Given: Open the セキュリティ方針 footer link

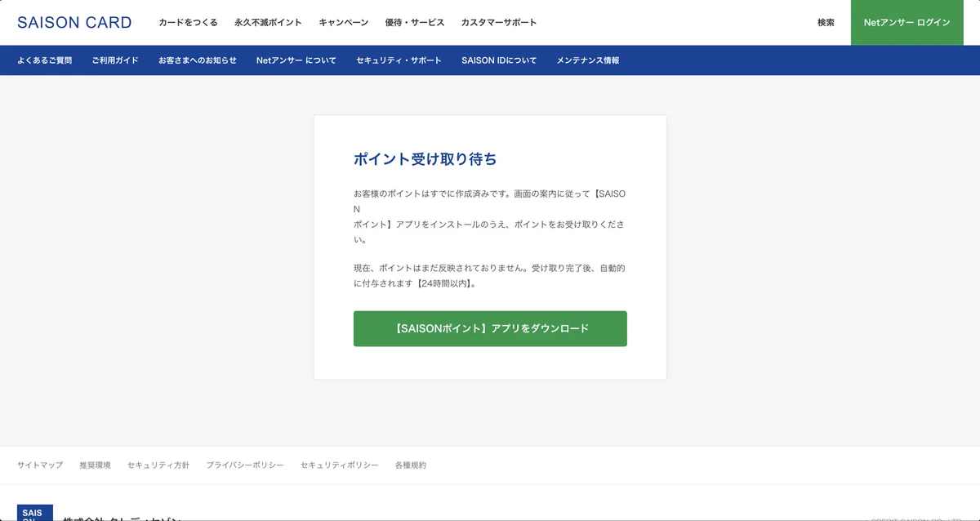Looking at the screenshot, I should pos(158,465).
